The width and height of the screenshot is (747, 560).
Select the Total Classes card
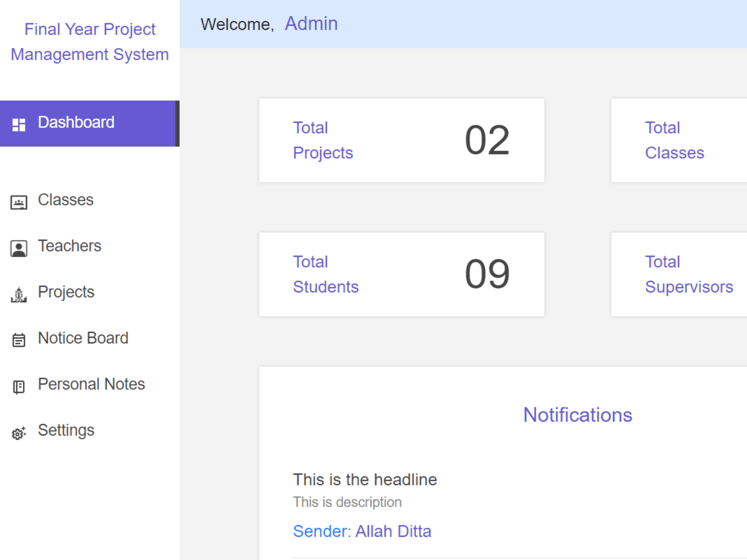coord(679,140)
